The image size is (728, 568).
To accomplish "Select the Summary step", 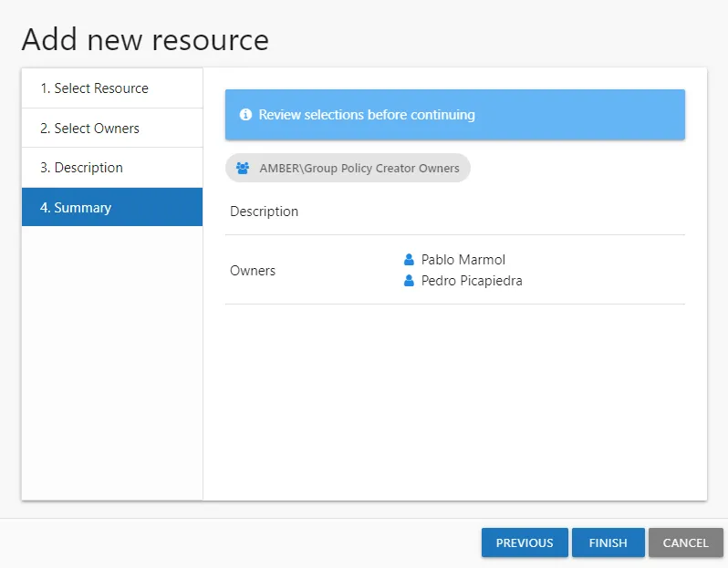I will [112, 207].
